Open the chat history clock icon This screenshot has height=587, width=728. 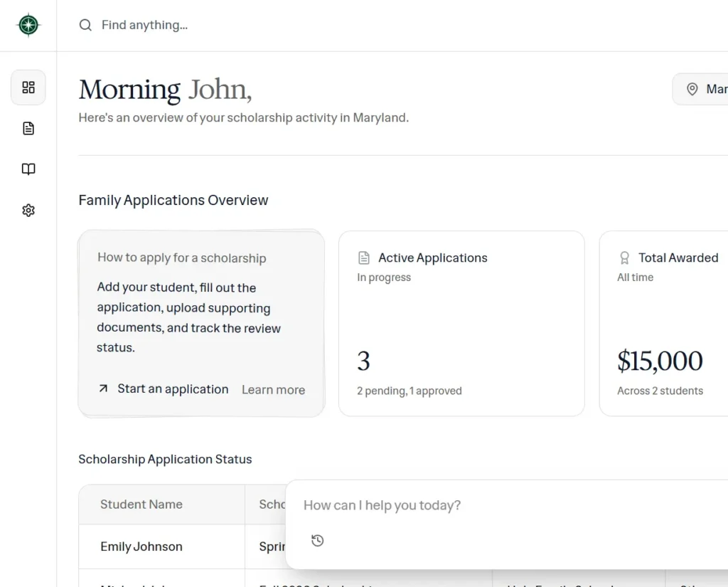318,541
